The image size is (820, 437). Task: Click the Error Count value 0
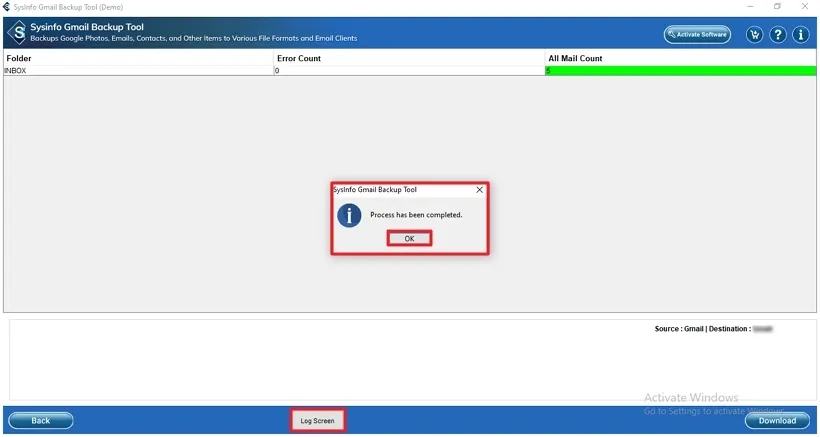[x=277, y=71]
